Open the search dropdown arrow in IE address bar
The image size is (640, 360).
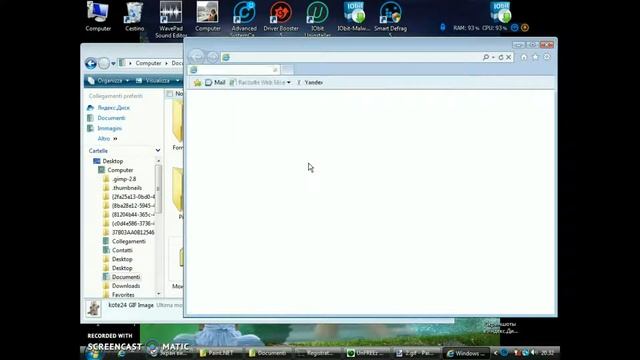point(493,57)
